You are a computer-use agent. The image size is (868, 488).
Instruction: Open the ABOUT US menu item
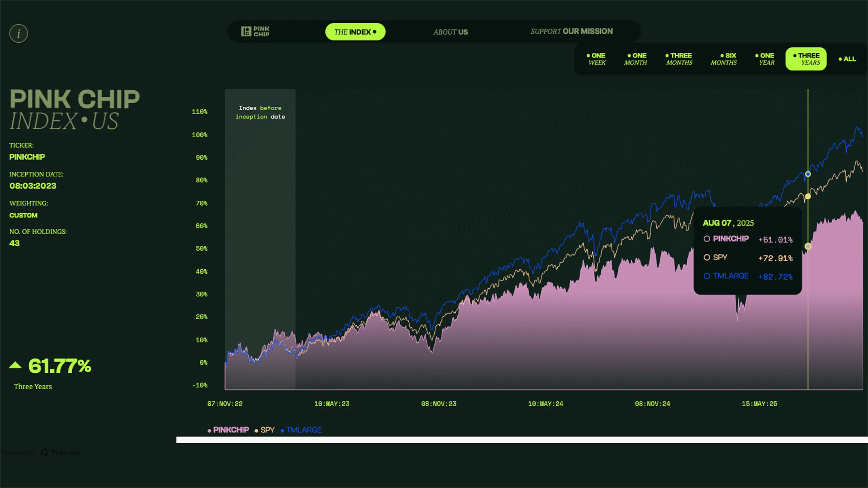pos(450,32)
